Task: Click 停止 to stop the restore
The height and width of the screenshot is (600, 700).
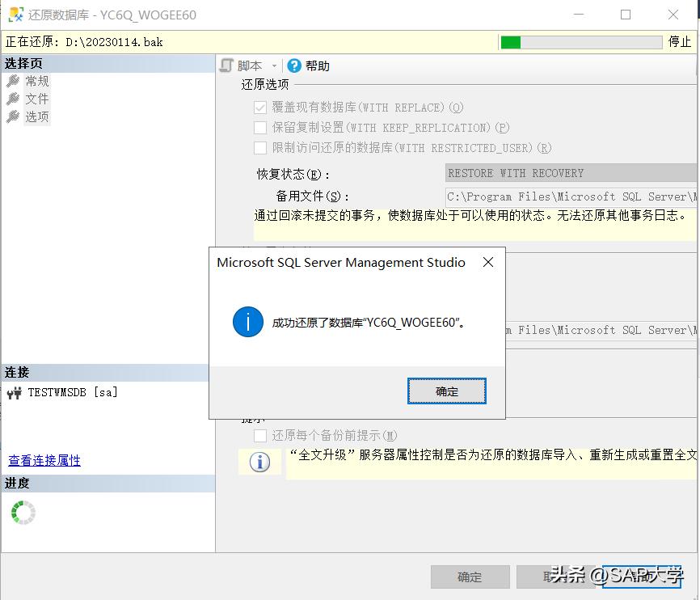Action: (679, 41)
